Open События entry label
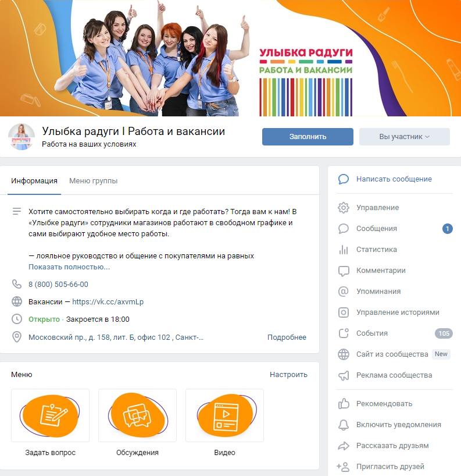Image resolution: width=461 pixels, height=476 pixels. pos(372,333)
